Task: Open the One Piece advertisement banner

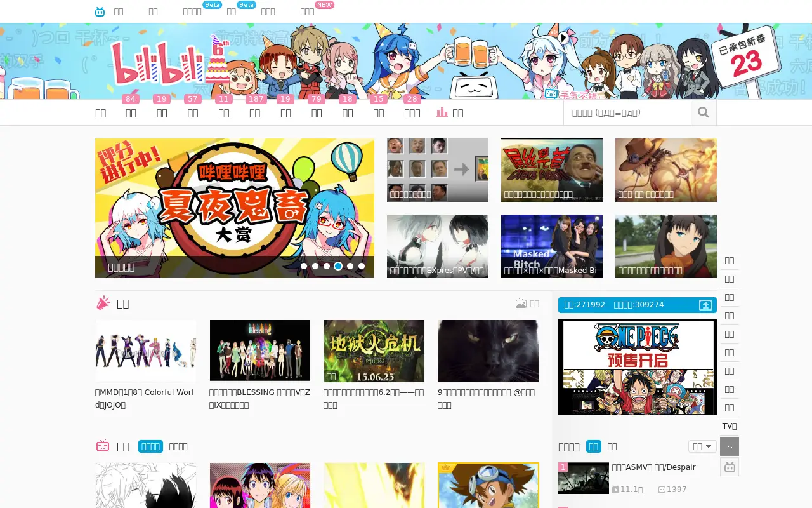Action: pyautogui.click(x=638, y=367)
